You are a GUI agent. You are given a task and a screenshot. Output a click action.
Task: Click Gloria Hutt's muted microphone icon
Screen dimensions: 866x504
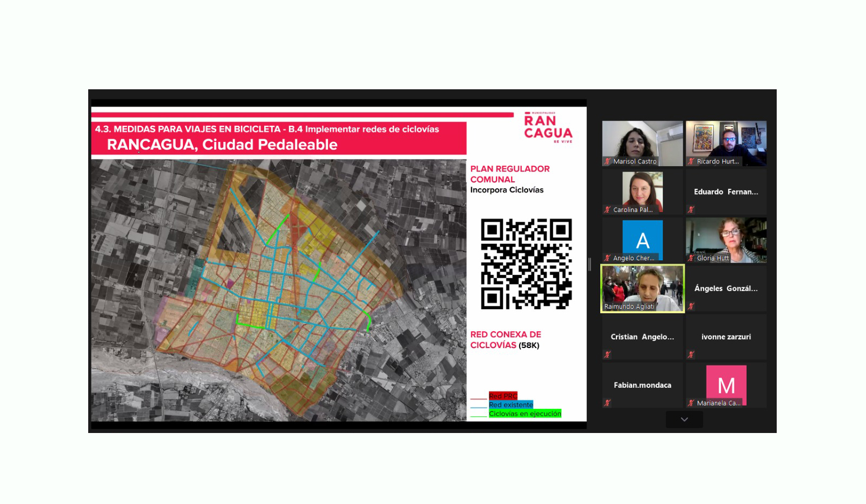click(691, 258)
